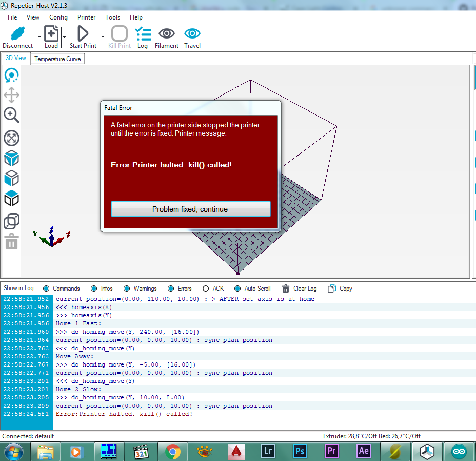This screenshot has width=476, height=461.
Task: Toggle Auto Scroll option
Action: point(237,289)
